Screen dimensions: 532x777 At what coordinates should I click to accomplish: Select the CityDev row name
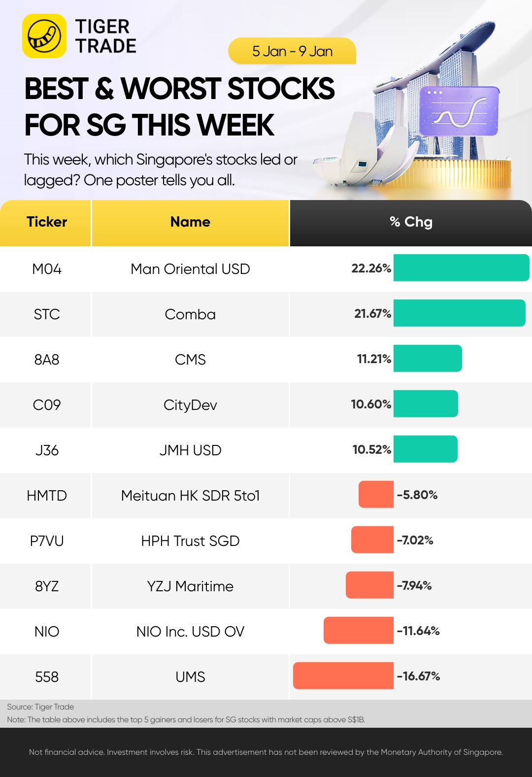point(190,405)
